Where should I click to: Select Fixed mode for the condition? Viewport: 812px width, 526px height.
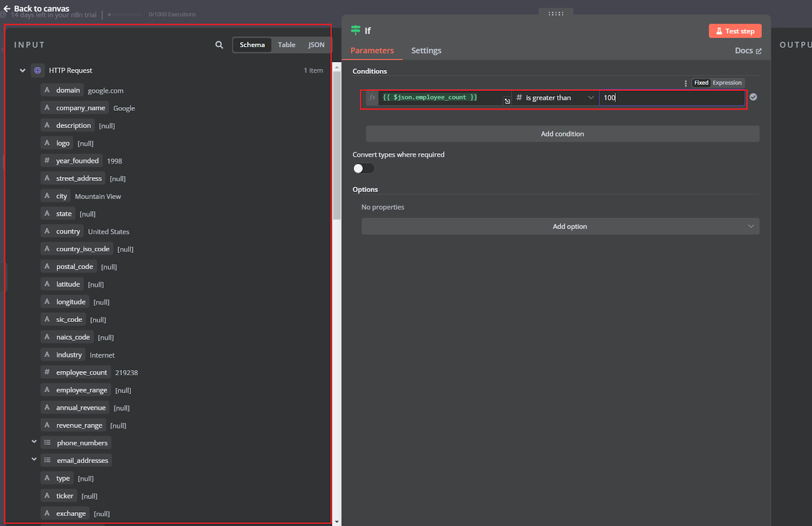click(701, 83)
